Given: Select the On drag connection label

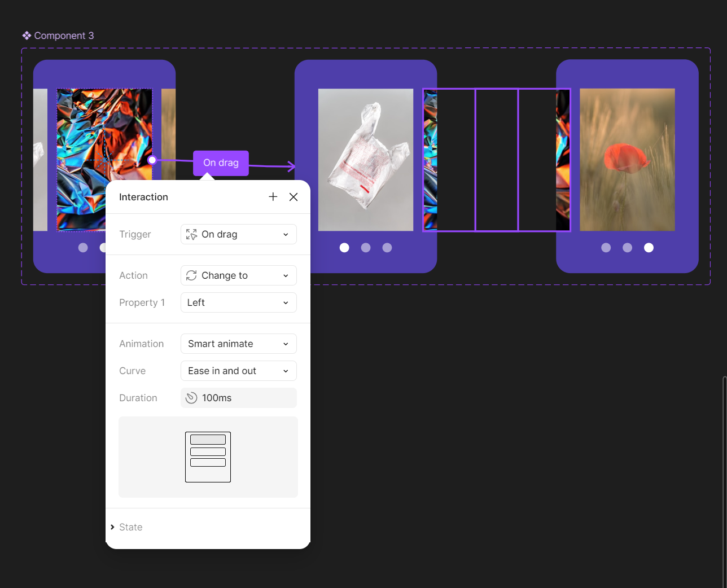Looking at the screenshot, I should coord(221,163).
